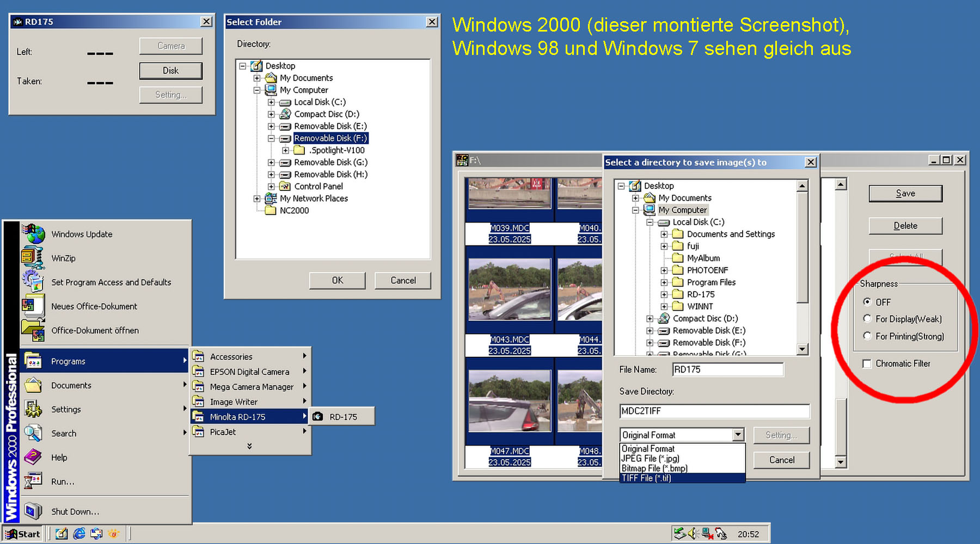
Task: Expand Program Files in save dialog tree
Action: [664, 282]
